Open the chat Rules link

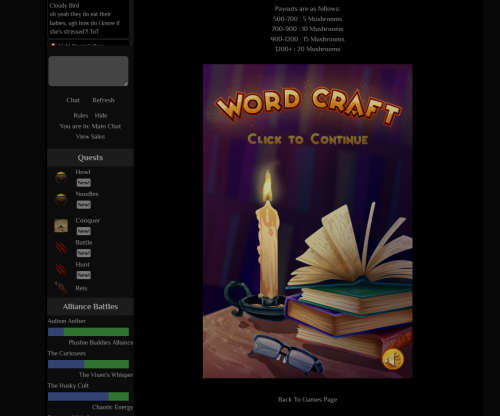point(81,115)
